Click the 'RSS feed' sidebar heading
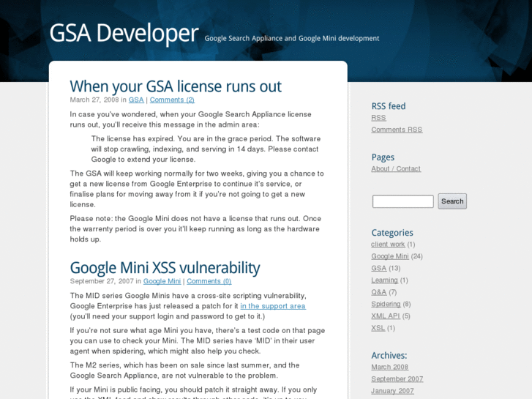 [x=389, y=106]
